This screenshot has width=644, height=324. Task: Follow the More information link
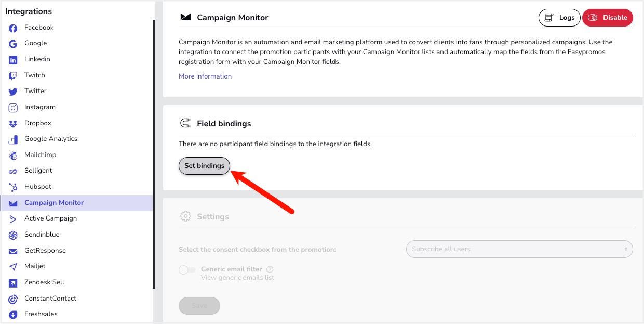point(205,76)
